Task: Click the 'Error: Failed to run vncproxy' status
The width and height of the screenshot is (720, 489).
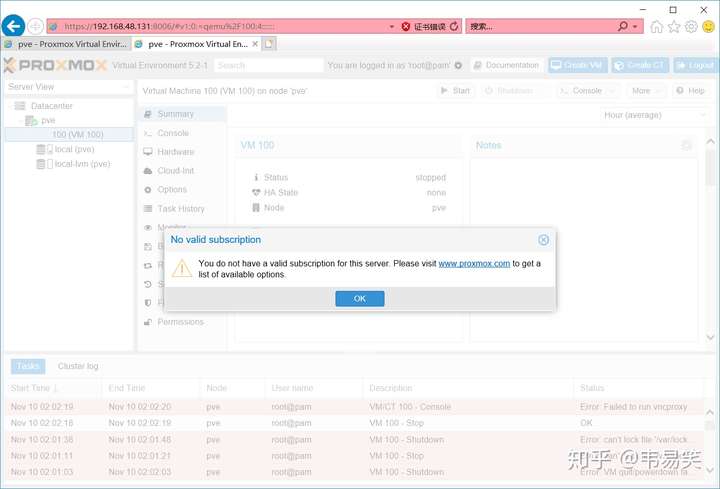Action: click(633, 407)
